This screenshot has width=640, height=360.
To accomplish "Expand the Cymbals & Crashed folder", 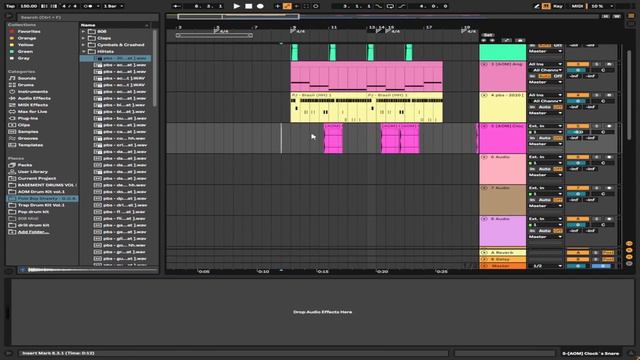I will (84, 45).
